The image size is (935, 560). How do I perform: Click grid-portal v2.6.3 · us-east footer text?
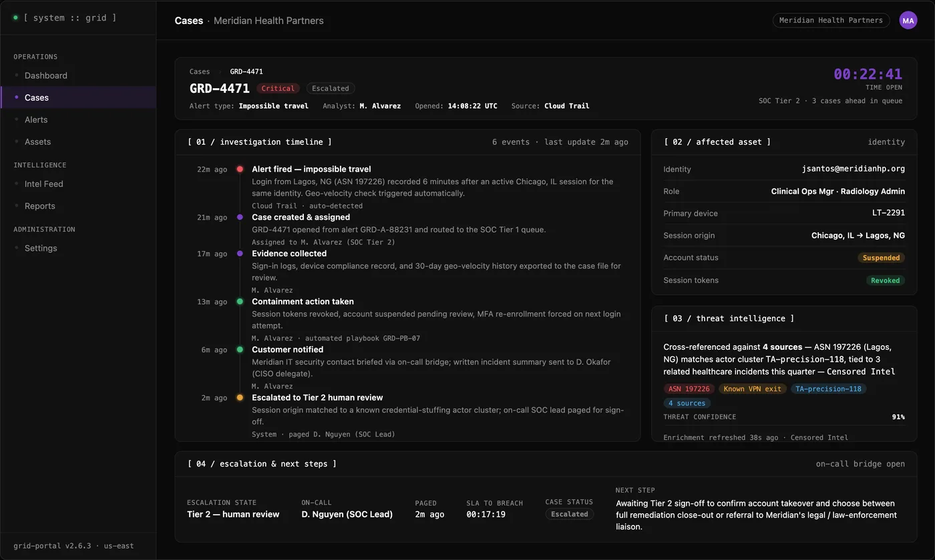(x=73, y=546)
